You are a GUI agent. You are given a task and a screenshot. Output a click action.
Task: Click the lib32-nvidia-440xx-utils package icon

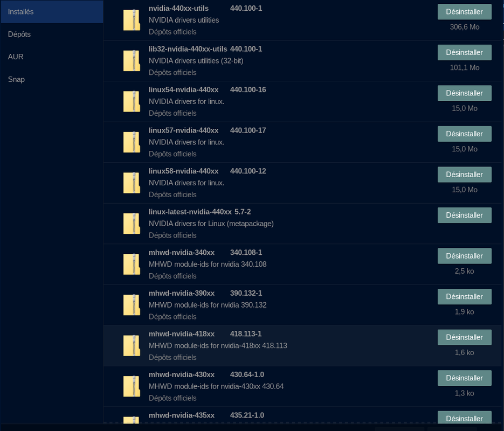pos(132,61)
